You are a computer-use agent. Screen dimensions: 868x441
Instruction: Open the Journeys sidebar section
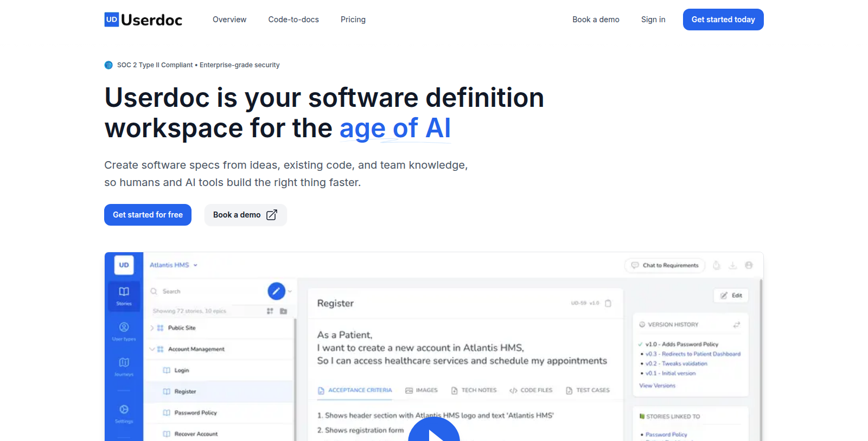tap(124, 367)
